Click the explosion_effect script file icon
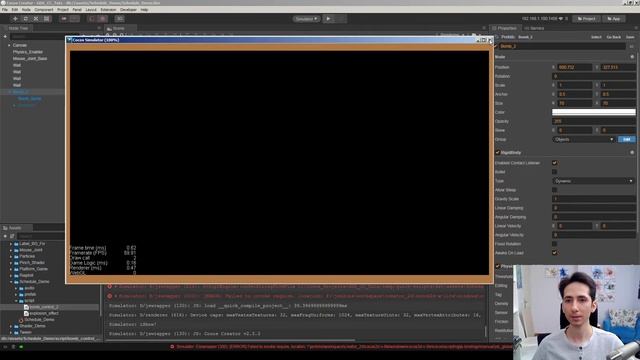The width and height of the screenshot is (640, 360). (x=26, y=313)
